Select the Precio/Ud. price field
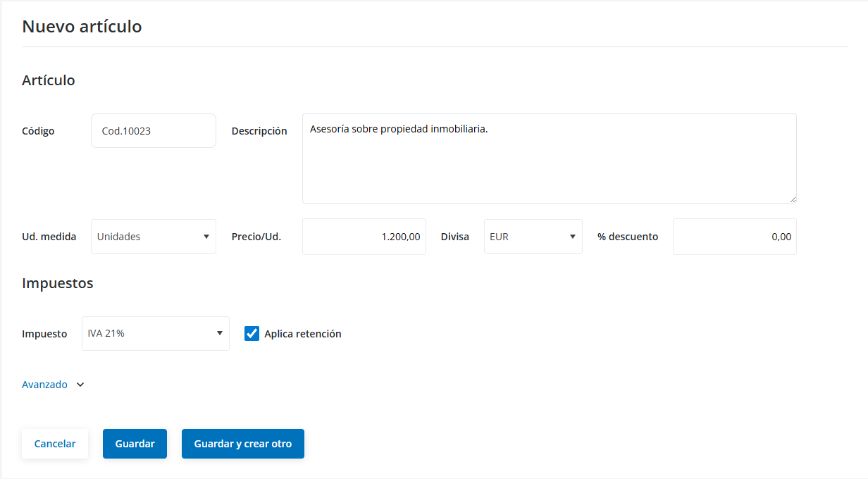 364,237
